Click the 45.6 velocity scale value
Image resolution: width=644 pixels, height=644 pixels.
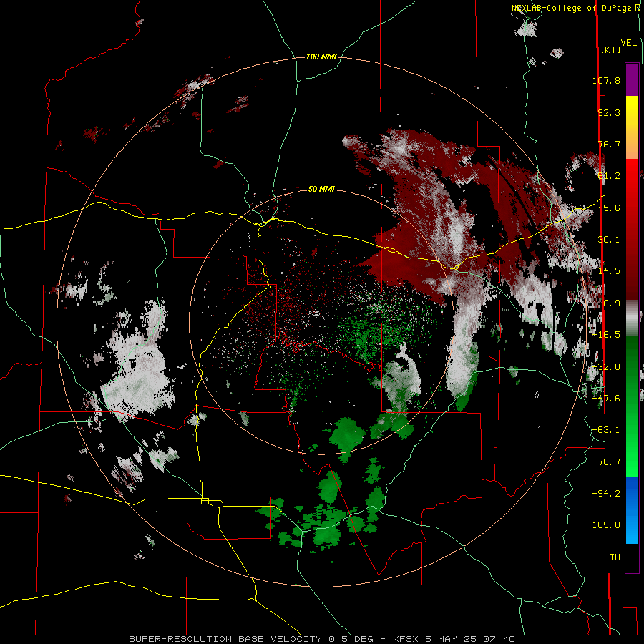[609, 208]
